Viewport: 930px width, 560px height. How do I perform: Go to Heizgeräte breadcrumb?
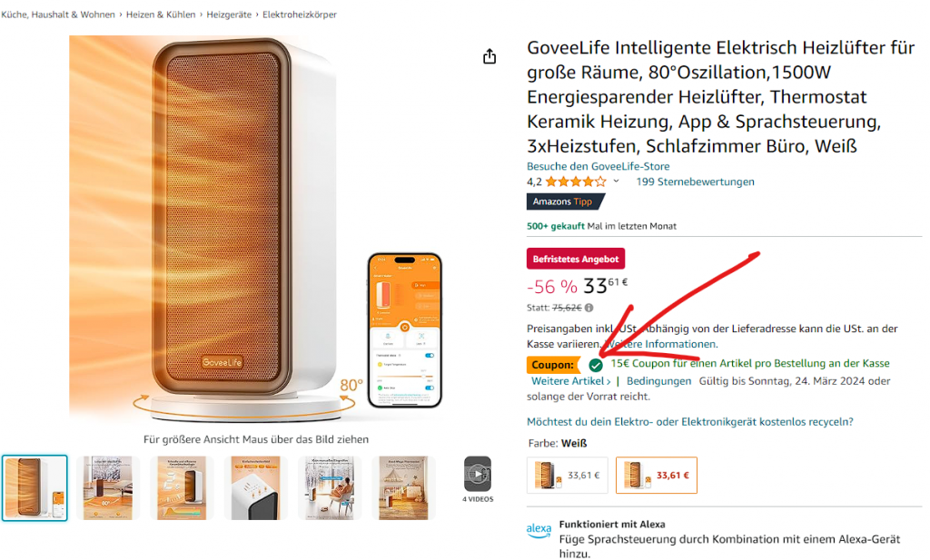tap(229, 15)
